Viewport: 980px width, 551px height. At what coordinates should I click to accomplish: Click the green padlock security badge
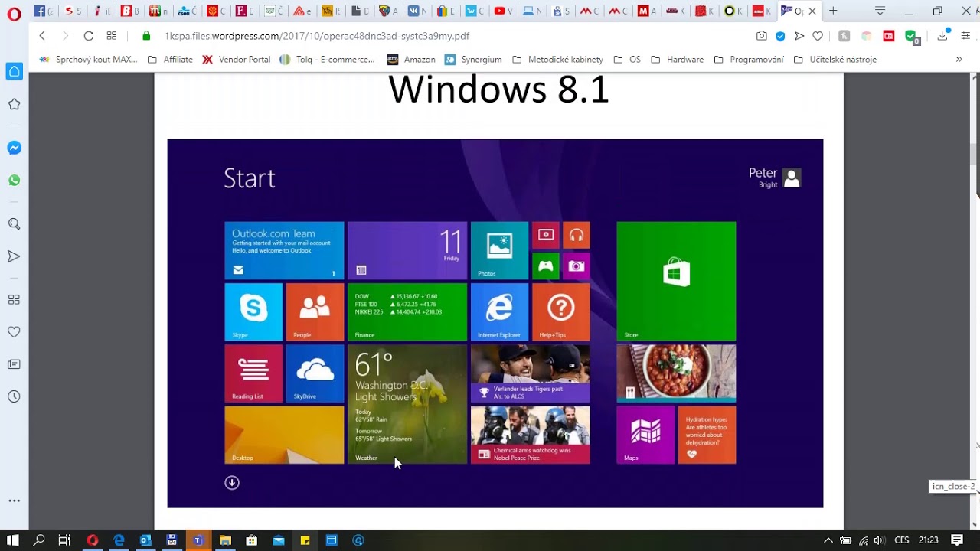(147, 36)
